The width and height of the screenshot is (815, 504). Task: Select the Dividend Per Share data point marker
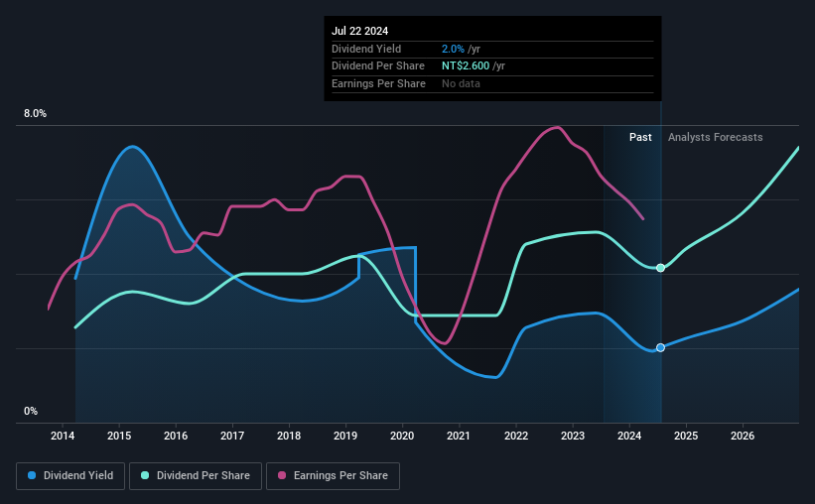660,268
